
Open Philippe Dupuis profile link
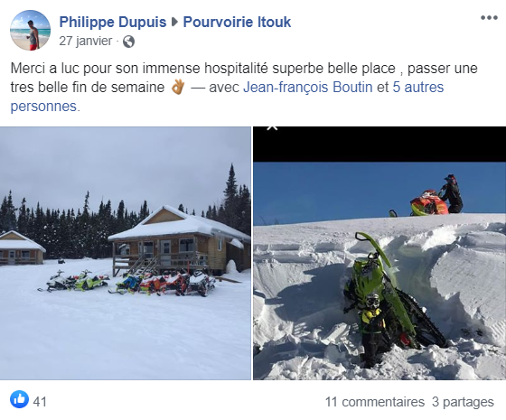pos(113,22)
